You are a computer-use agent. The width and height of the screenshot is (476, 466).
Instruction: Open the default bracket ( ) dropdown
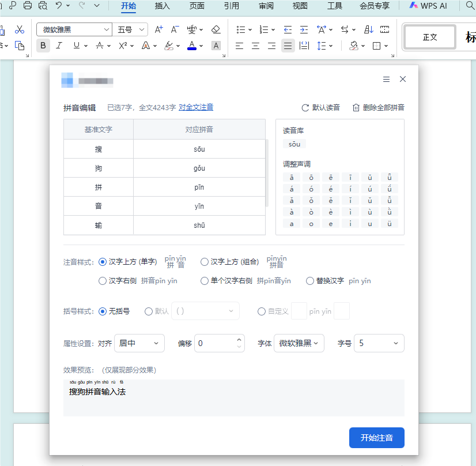tap(206, 311)
